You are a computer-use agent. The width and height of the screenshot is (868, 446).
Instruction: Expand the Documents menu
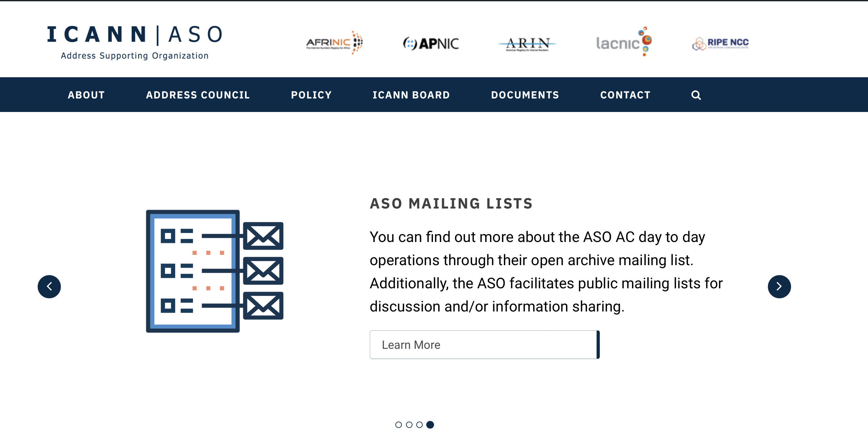click(525, 95)
